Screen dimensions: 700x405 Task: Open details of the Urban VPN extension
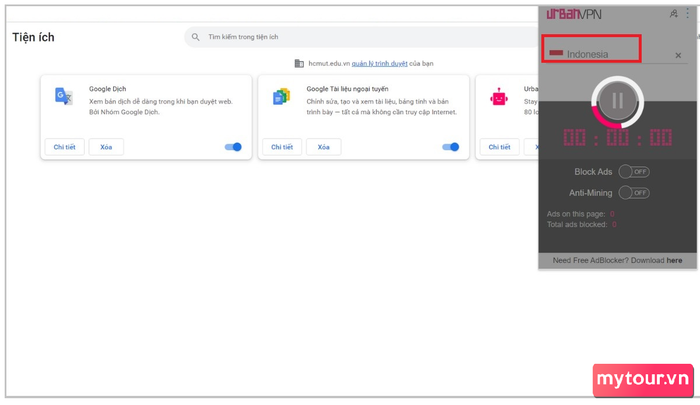pyautogui.click(x=500, y=147)
